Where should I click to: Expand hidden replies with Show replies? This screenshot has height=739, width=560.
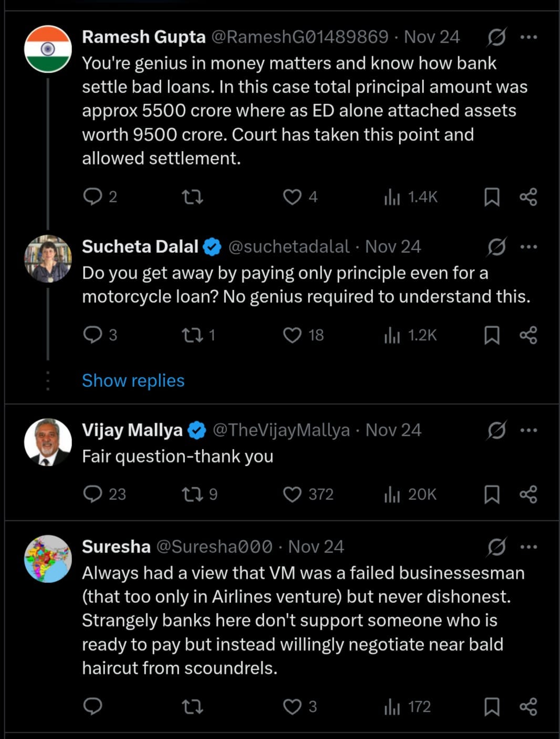(133, 381)
